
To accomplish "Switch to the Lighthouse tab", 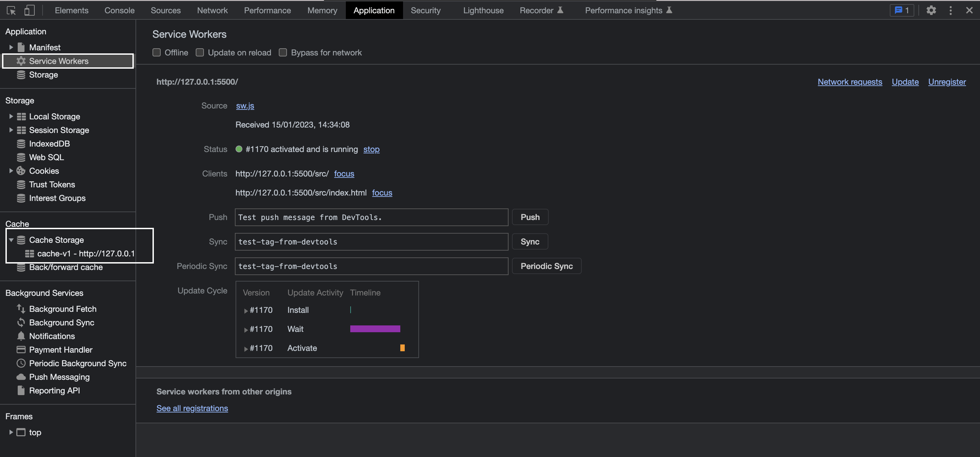I will (483, 10).
